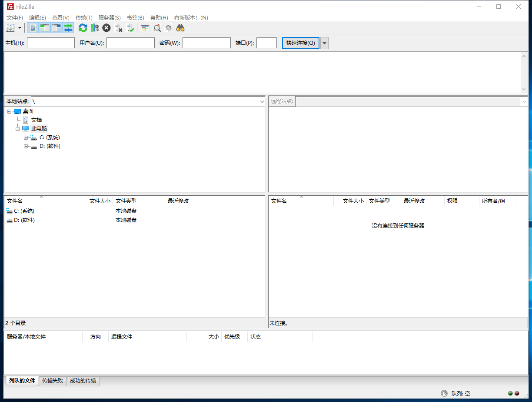Screen dimensions: 532x402
Task: Disconnect from the server
Action: 119,27
